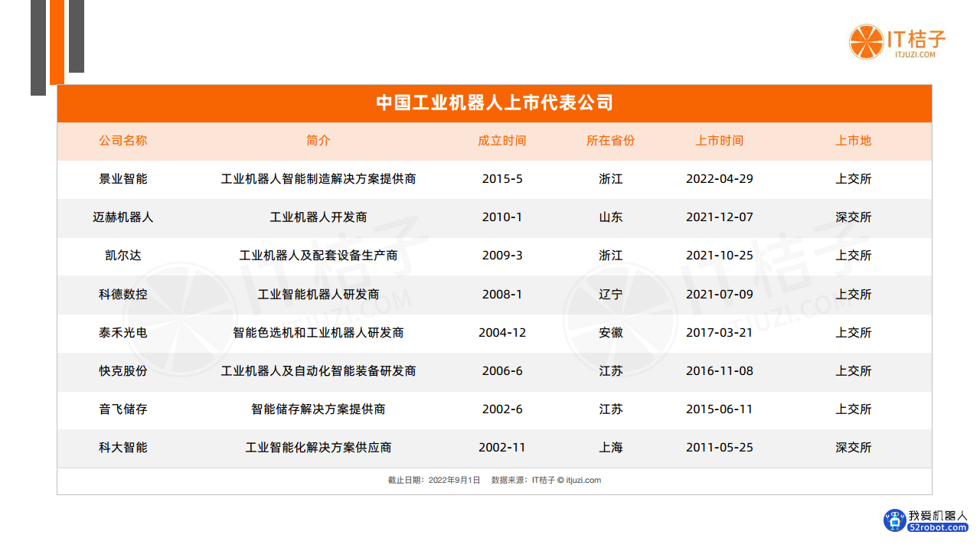This screenshot has width=980, height=551.
Task: Click the 所在省份 column header
Action: tap(611, 141)
